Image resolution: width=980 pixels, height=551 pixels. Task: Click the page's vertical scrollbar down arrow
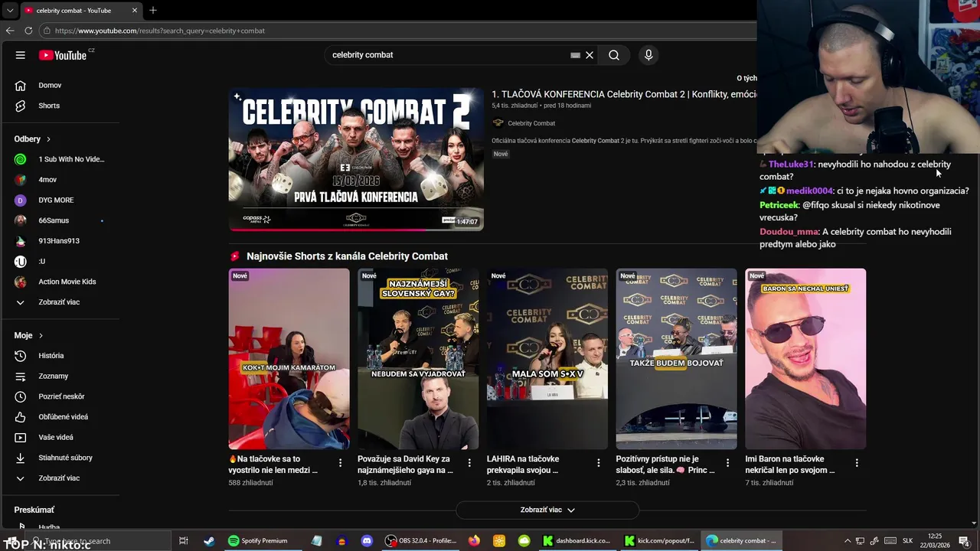974,524
